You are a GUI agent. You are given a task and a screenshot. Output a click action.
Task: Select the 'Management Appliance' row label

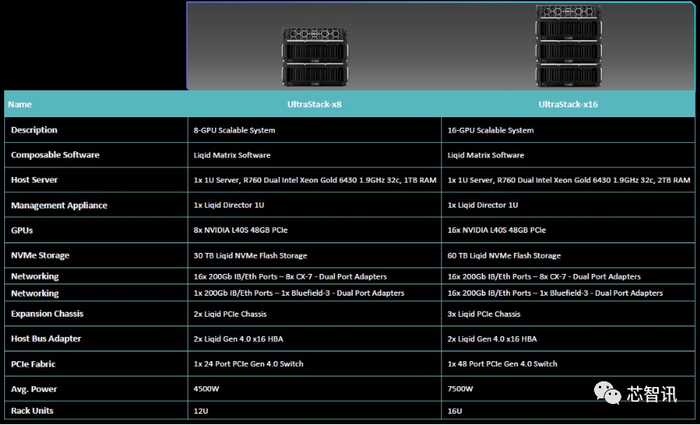tap(59, 205)
